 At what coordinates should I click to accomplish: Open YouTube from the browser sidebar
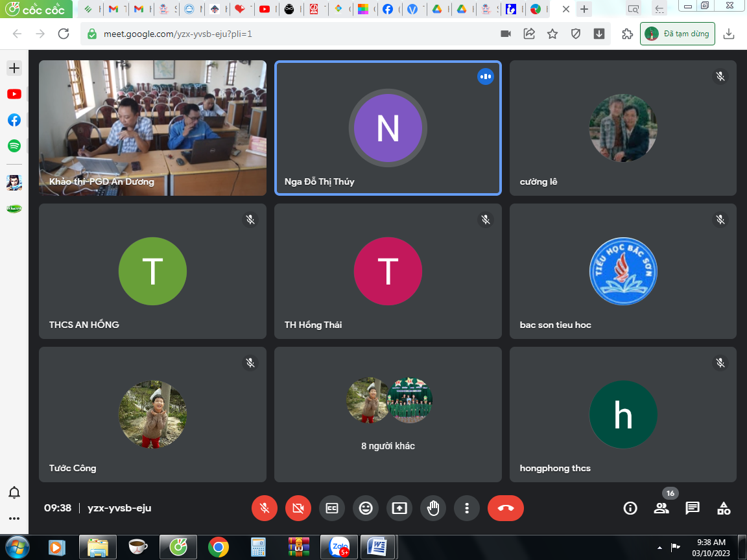(x=14, y=94)
